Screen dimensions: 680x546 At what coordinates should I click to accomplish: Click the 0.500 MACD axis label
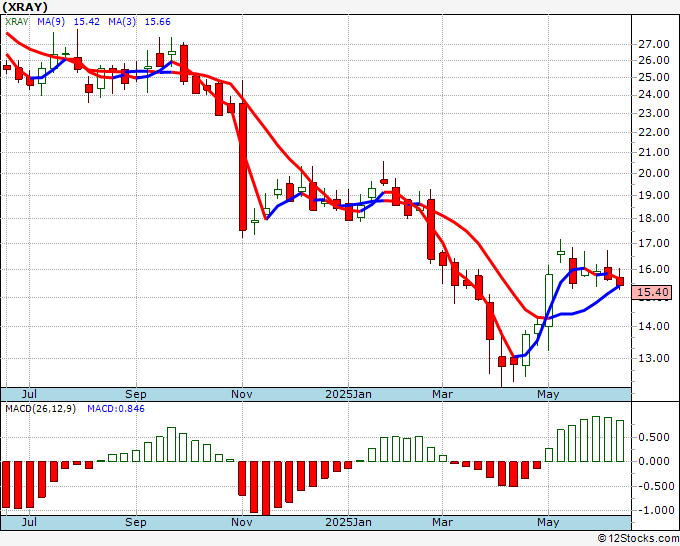point(654,437)
